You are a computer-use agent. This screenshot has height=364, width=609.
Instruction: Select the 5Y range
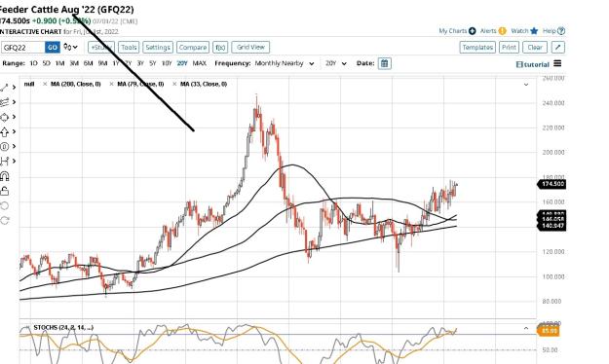[x=153, y=63]
